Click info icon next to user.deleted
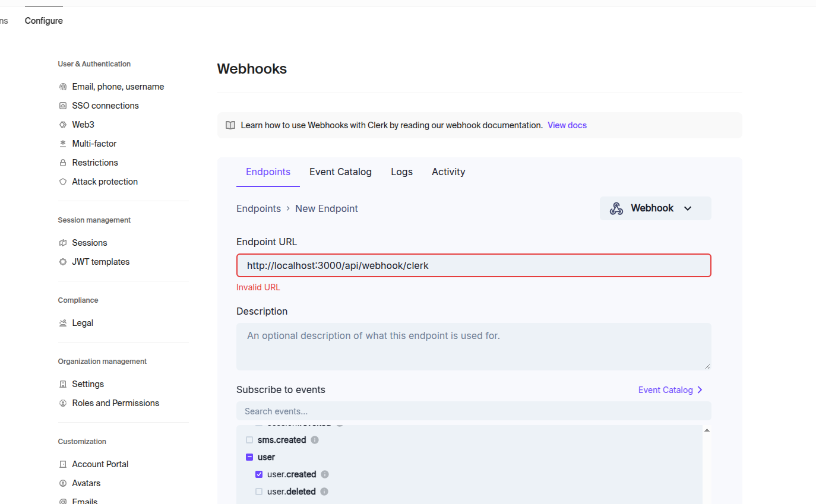 [x=324, y=492]
